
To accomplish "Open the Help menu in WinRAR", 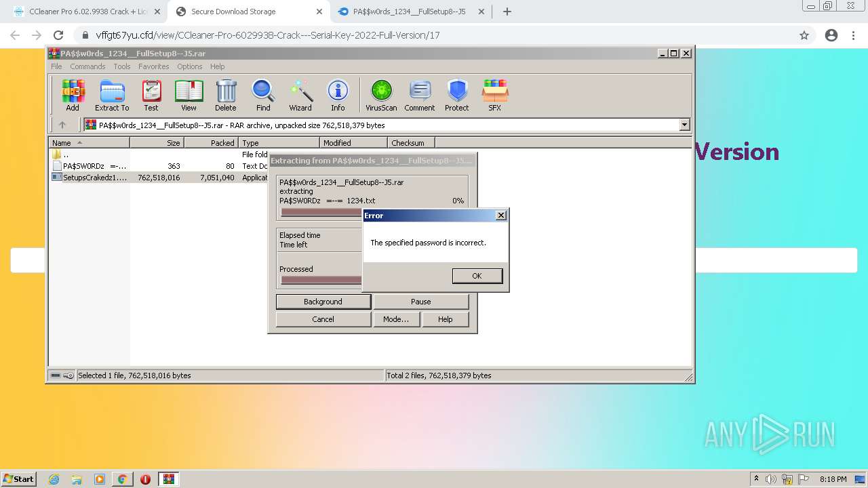I will [217, 66].
